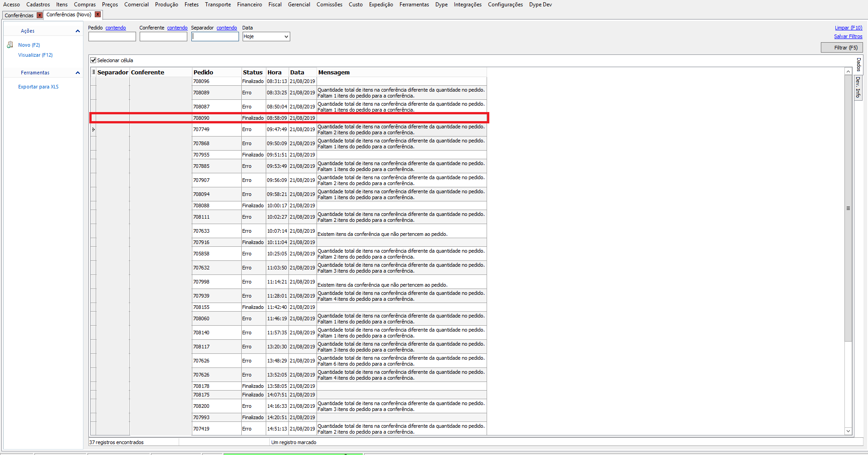Open the Itens menu
Screen dimensions: 868x455
[62, 5]
